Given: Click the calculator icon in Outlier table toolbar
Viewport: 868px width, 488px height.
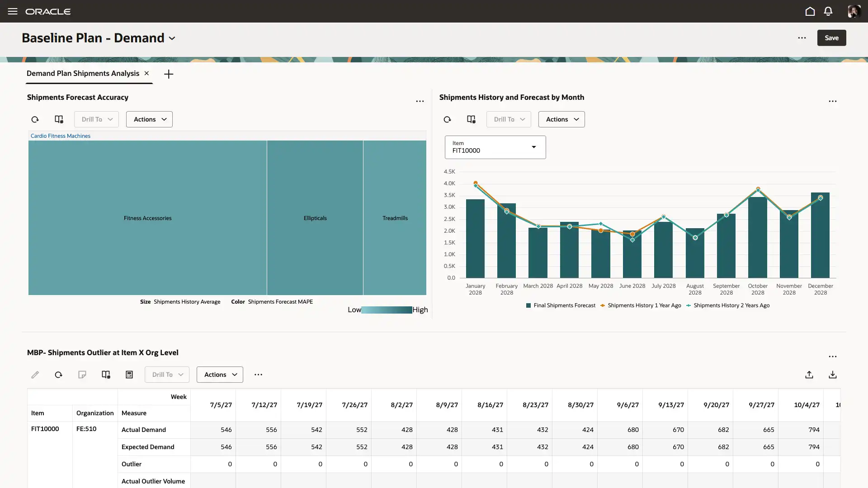Looking at the screenshot, I should 129,375.
